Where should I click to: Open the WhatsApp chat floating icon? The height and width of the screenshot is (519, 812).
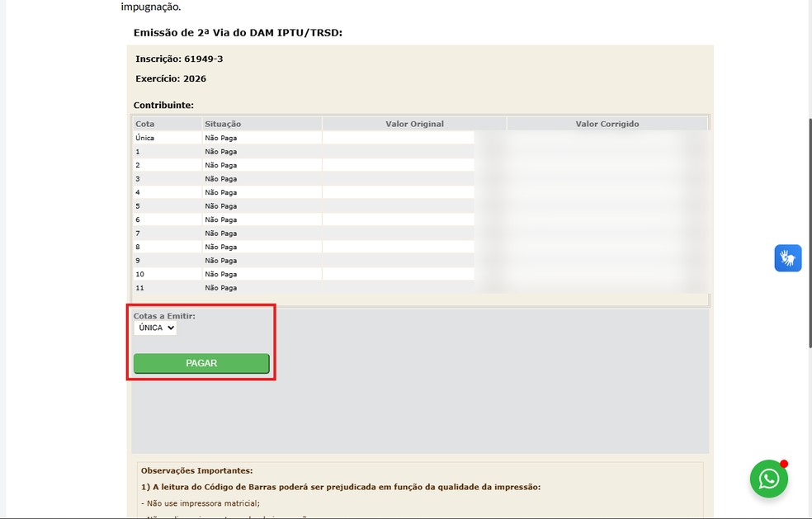click(768, 479)
